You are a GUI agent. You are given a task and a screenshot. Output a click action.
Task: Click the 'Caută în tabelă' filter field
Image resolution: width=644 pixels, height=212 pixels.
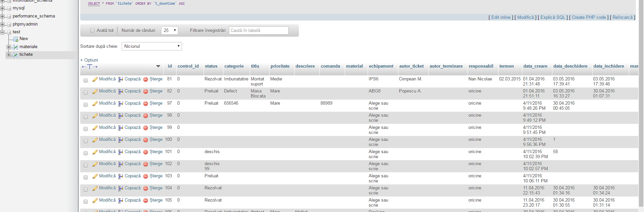pyautogui.click(x=258, y=31)
